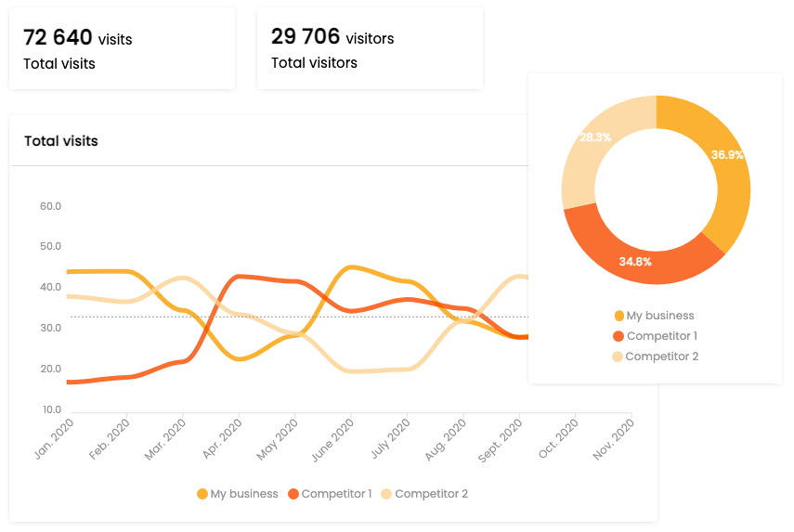Viewport: 794px width, 532px height.
Task: Click Competitor 1 text in donut legend
Action: tap(662, 336)
